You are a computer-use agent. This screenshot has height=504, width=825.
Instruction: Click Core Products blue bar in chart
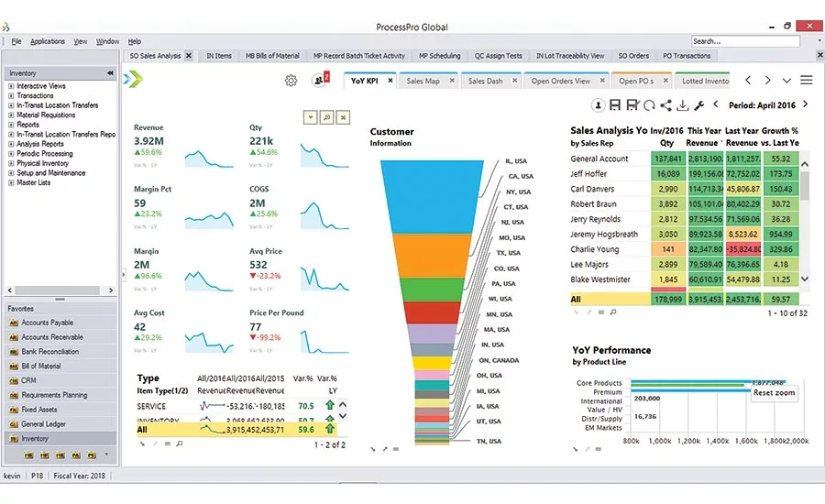(708, 381)
